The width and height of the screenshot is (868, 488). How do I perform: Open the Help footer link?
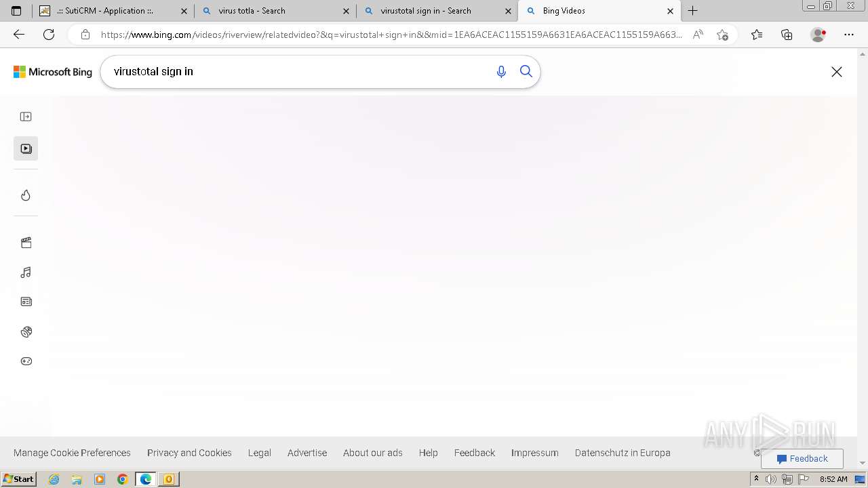click(429, 453)
